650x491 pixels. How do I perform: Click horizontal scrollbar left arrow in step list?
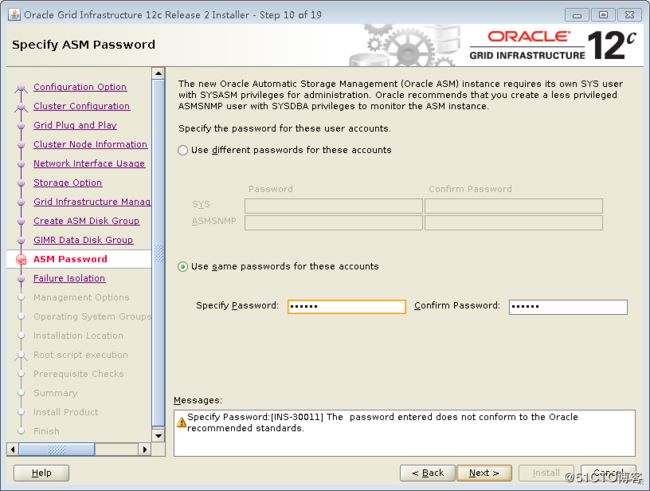coord(12,449)
